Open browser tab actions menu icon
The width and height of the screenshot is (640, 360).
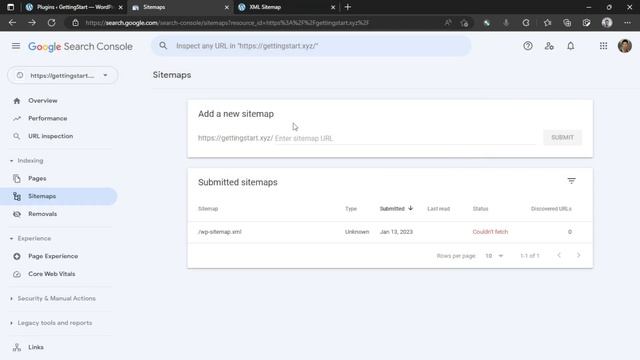tap(11, 7)
